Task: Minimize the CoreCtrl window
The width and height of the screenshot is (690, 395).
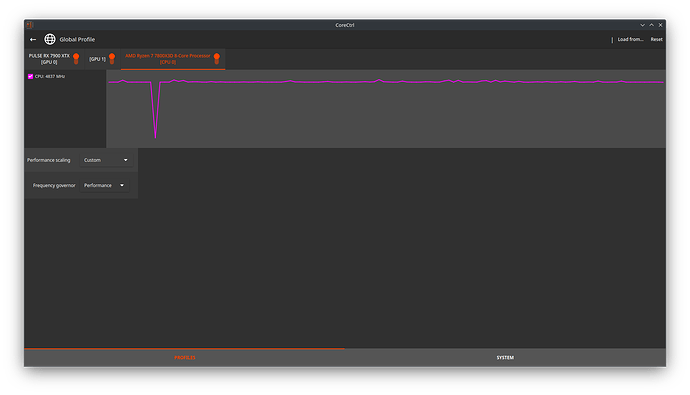Action: click(642, 25)
